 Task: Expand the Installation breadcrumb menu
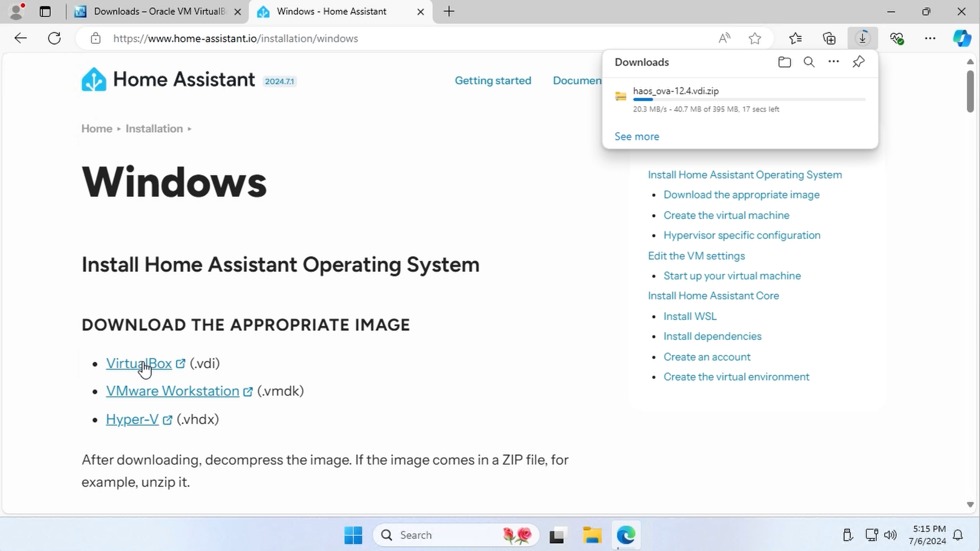pos(190,129)
